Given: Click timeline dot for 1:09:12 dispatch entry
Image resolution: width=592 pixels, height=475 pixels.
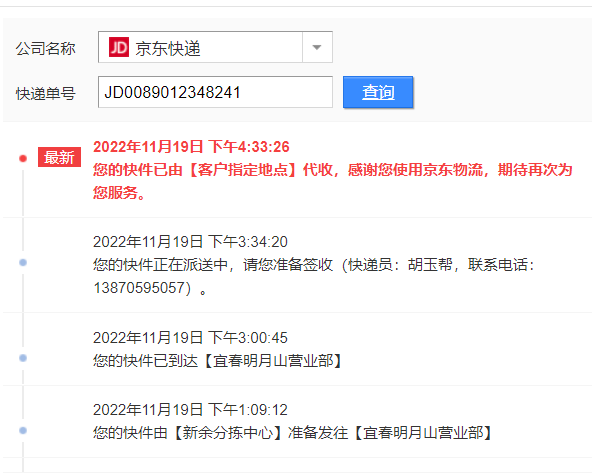Looking at the screenshot, I should [23, 430].
